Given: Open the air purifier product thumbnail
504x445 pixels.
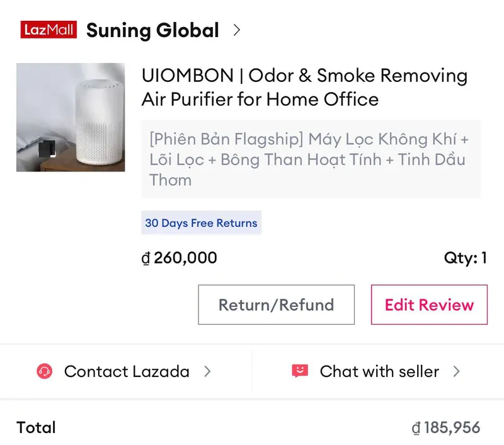Looking at the screenshot, I should coord(71,117).
